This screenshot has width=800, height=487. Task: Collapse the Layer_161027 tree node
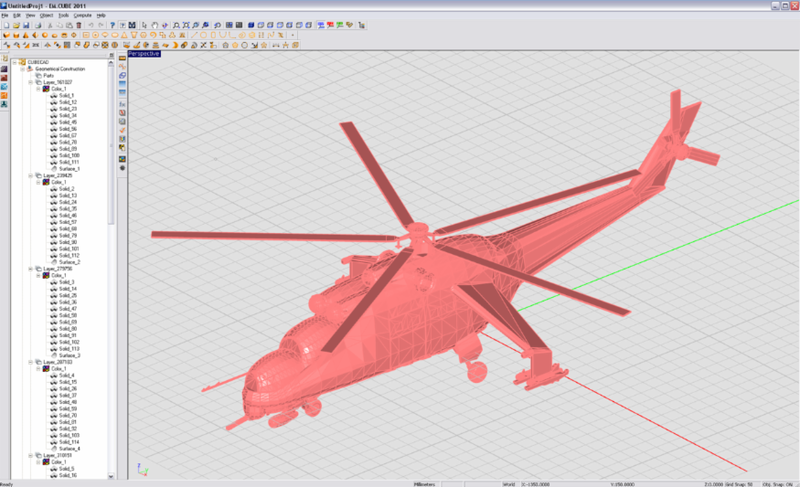[x=32, y=82]
